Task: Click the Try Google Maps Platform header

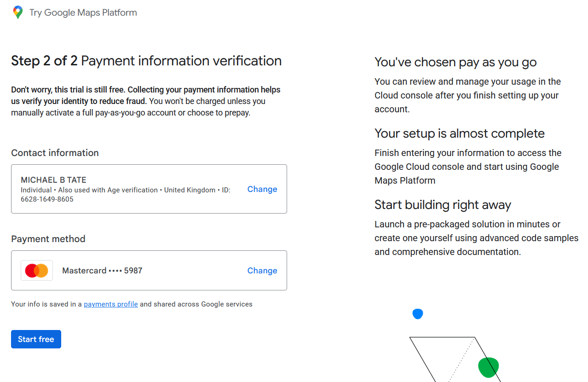Action: click(x=83, y=12)
